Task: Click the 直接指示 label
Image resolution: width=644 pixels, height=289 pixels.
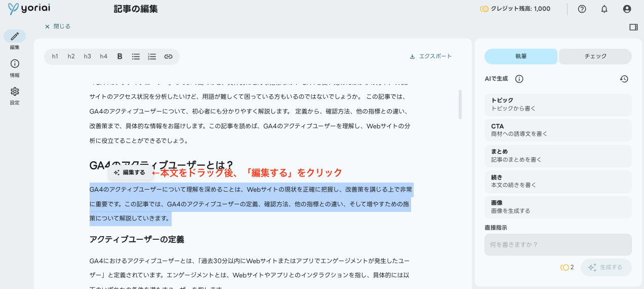Action: tap(496, 228)
